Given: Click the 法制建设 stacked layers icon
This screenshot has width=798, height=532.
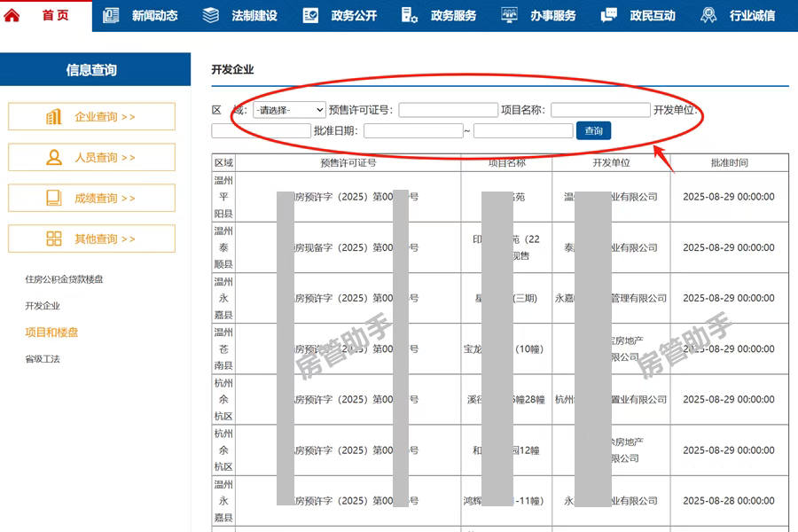Looking at the screenshot, I should tap(210, 15).
